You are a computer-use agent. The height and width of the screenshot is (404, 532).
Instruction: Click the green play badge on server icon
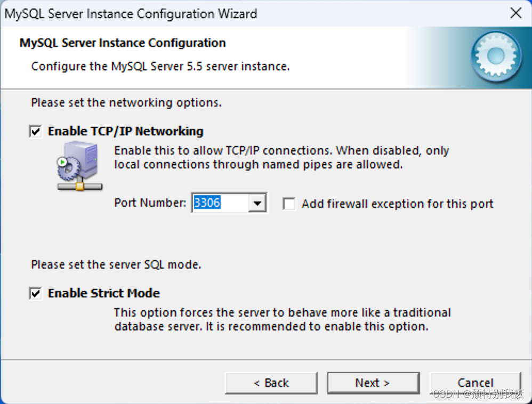tap(62, 162)
